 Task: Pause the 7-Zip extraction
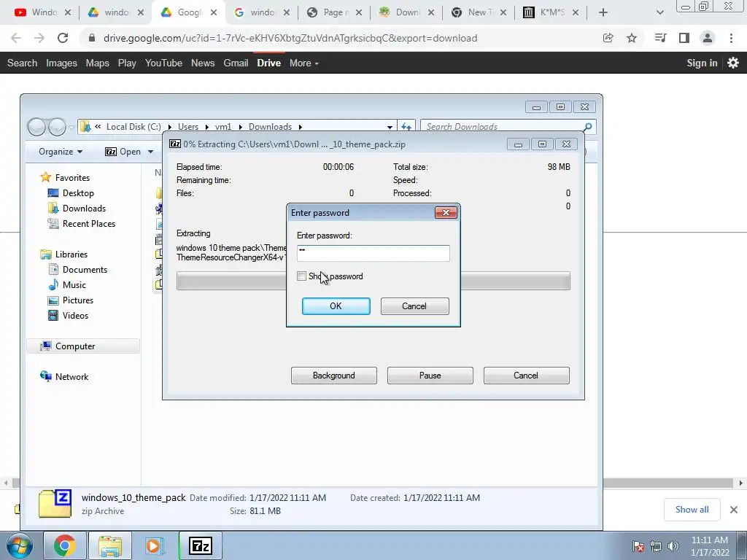click(430, 376)
